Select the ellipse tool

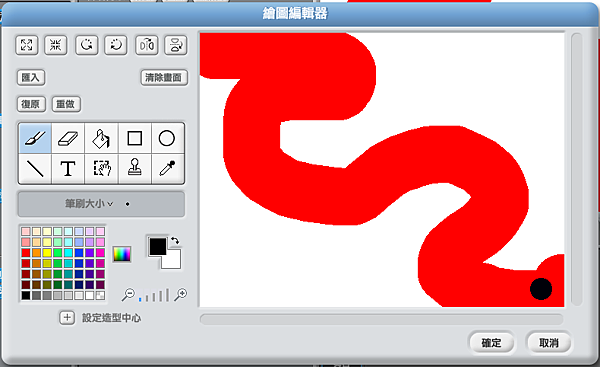coord(167,138)
